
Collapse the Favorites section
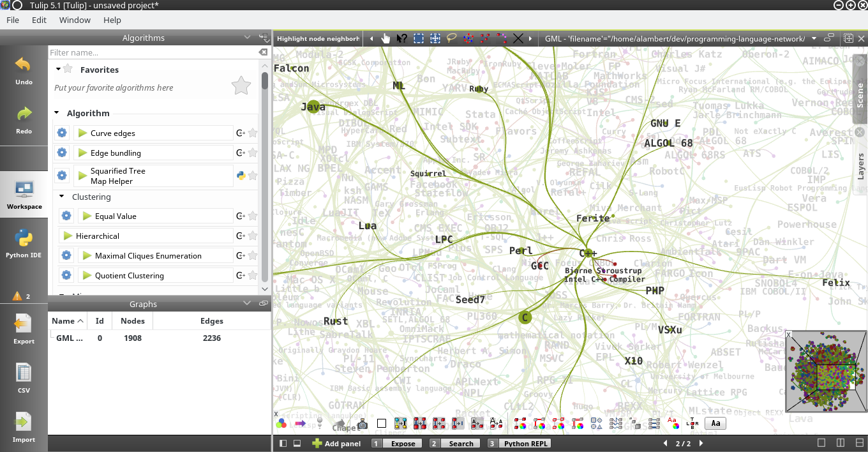tap(59, 69)
